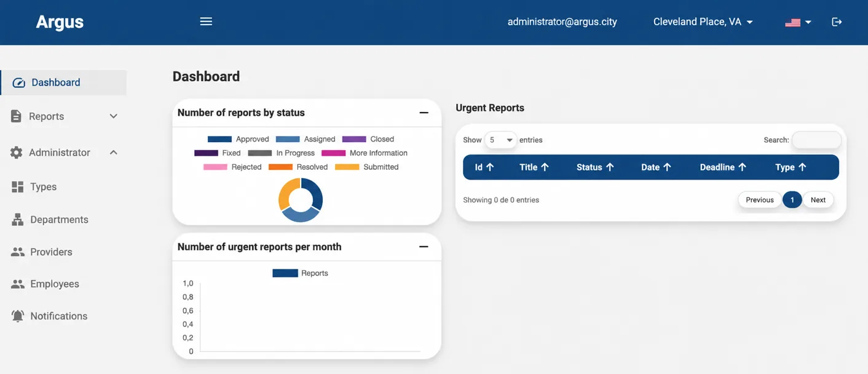868x374 pixels.
Task: Open Employees in the sidebar
Action: (x=55, y=284)
